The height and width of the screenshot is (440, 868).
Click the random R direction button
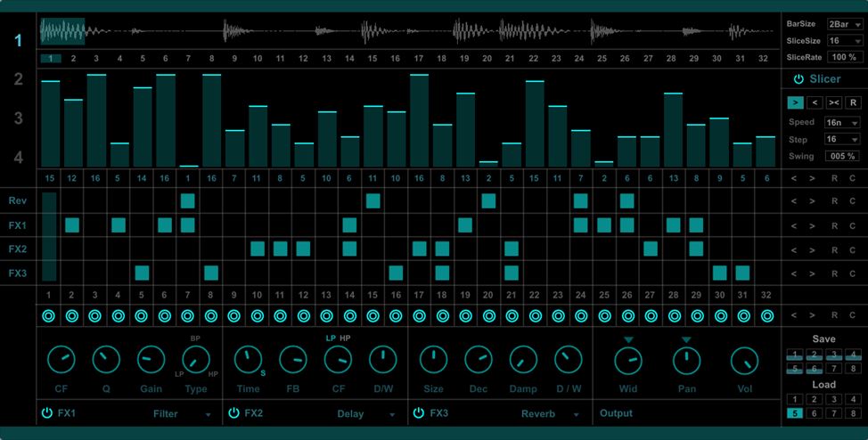point(853,102)
